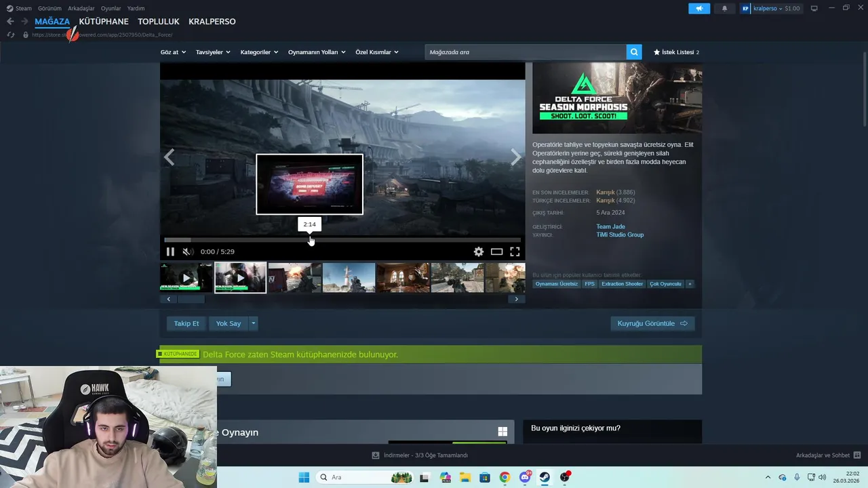
Task: Open File Explorer from the taskbar
Action: 465,477
